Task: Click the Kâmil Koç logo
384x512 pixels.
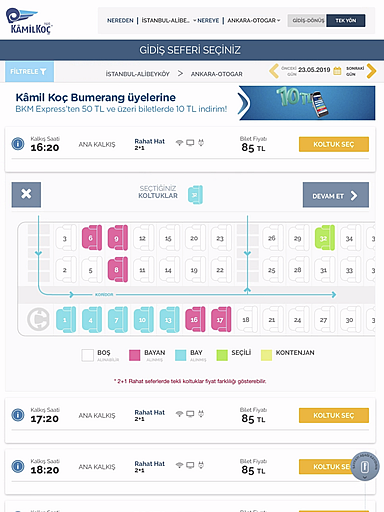Action: (x=29, y=21)
